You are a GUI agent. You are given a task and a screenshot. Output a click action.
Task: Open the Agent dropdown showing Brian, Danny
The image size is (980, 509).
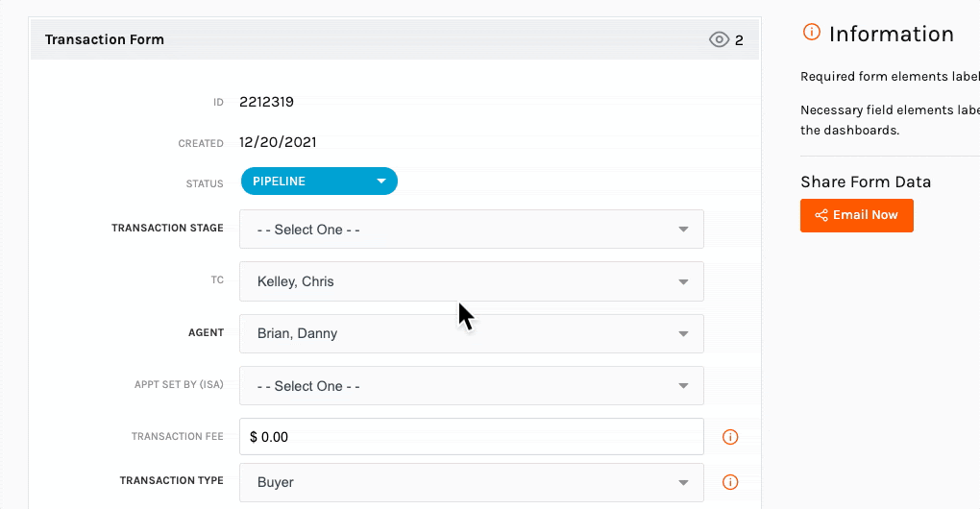point(471,333)
